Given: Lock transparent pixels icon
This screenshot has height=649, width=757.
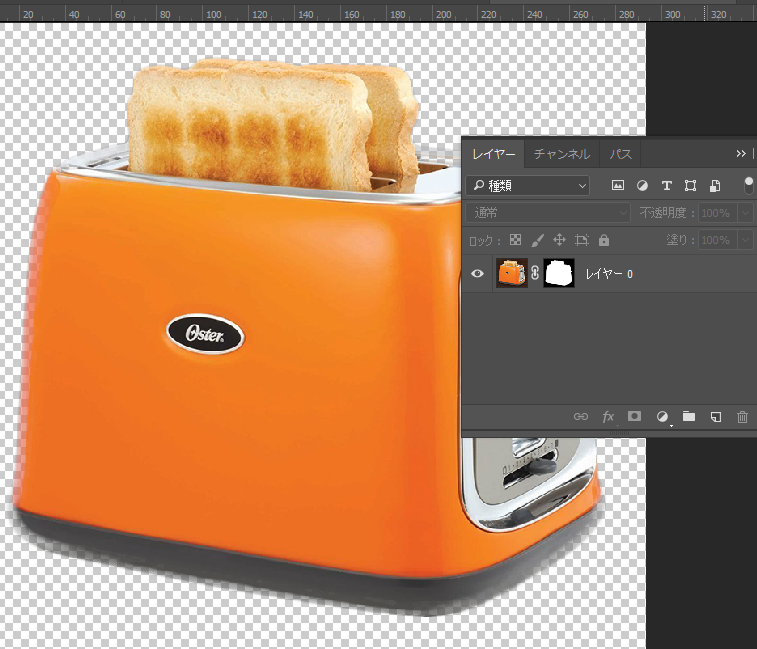Looking at the screenshot, I should click(x=515, y=240).
